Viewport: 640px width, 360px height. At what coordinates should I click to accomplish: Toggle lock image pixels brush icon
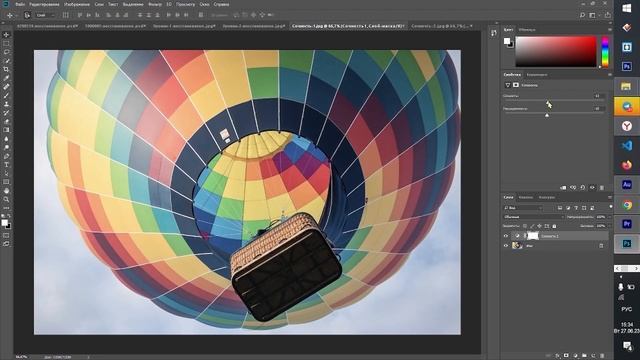(532, 226)
